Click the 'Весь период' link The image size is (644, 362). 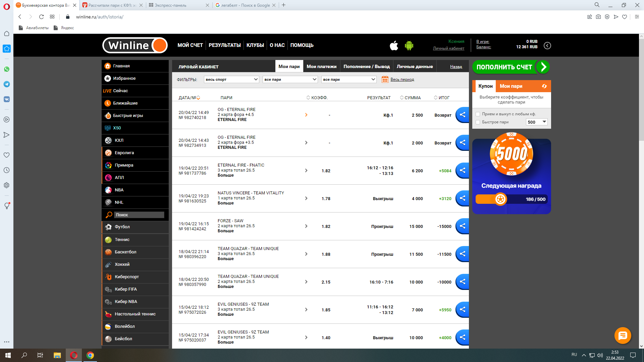[x=402, y=79]
